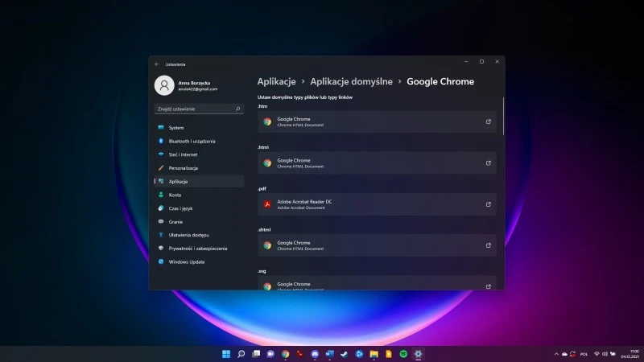Viewport: 644px width, 362px height.
Task: Open Windows Start menu
Action: 226,354
